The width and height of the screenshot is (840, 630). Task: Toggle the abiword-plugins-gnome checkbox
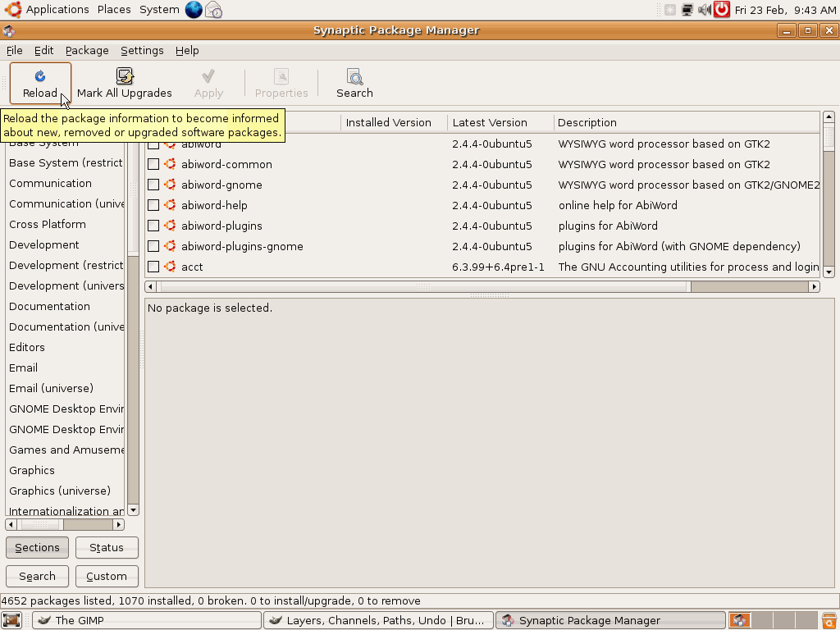153,246
